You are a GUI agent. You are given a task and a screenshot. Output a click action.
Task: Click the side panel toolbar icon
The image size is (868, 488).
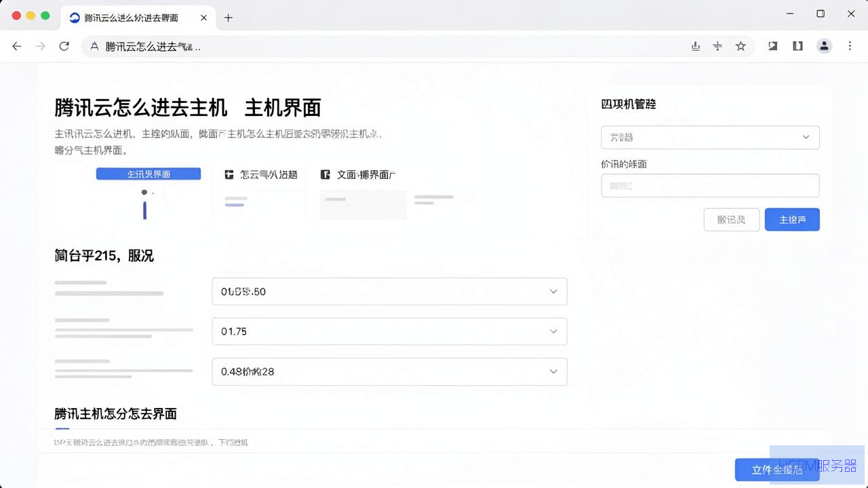tap(798, 46)
